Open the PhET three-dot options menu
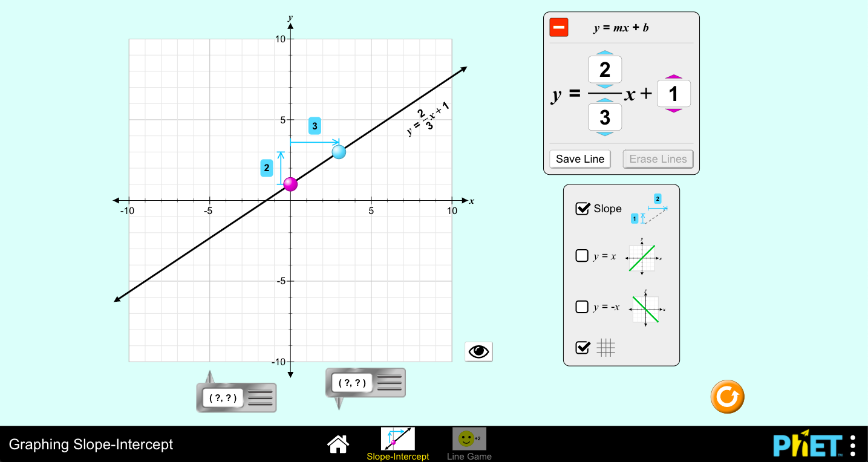The height and width of the screenshot is (462, 868). tap(852, 444)
